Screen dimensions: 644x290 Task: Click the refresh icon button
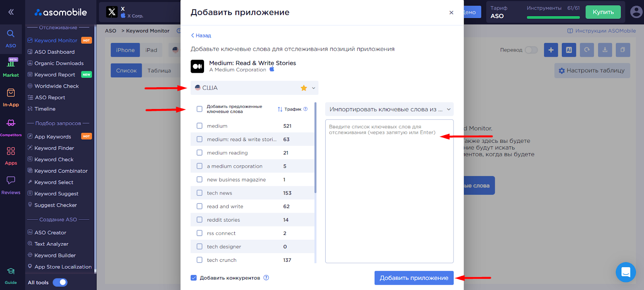[587, 50]
